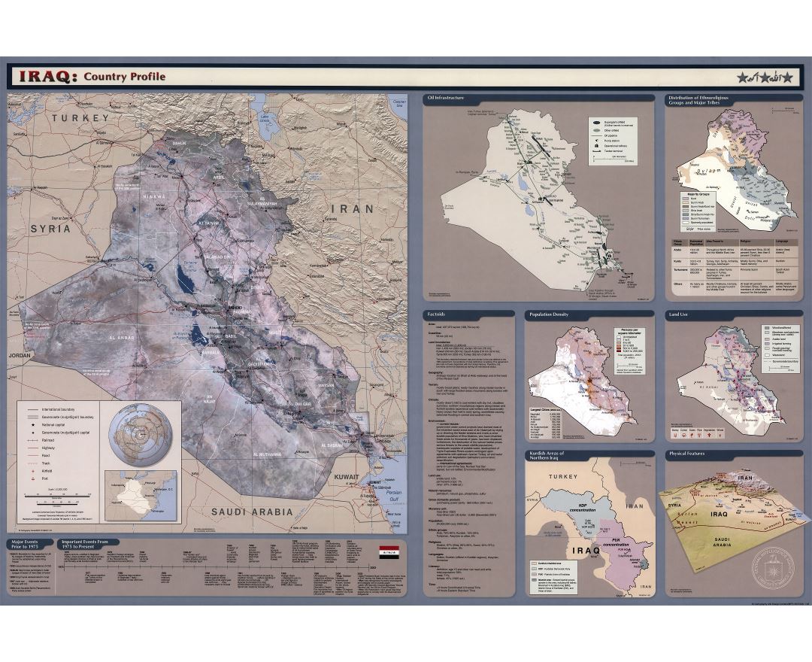Click the 'NINAWA' governorate label
Screen dimensions: 812x662
[154, 197]
